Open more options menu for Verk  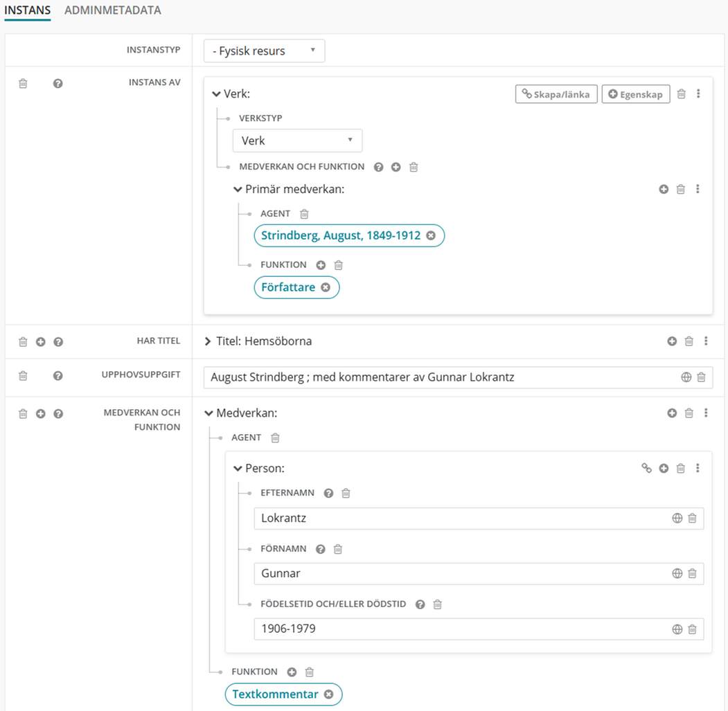pos(698,93)
